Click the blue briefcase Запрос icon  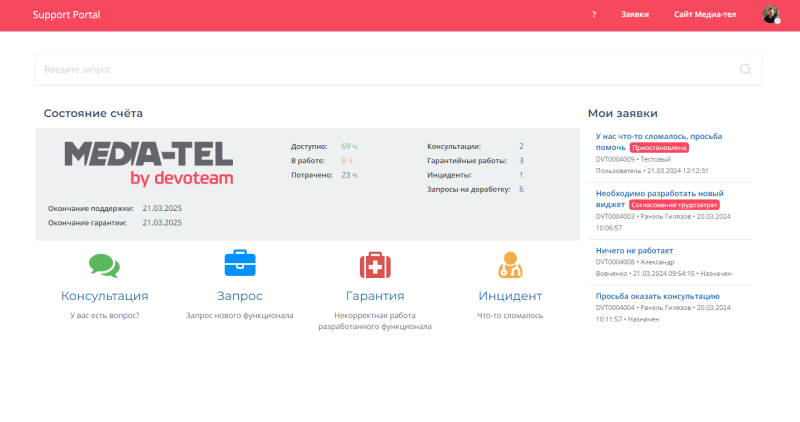click(x=240, y=263)
